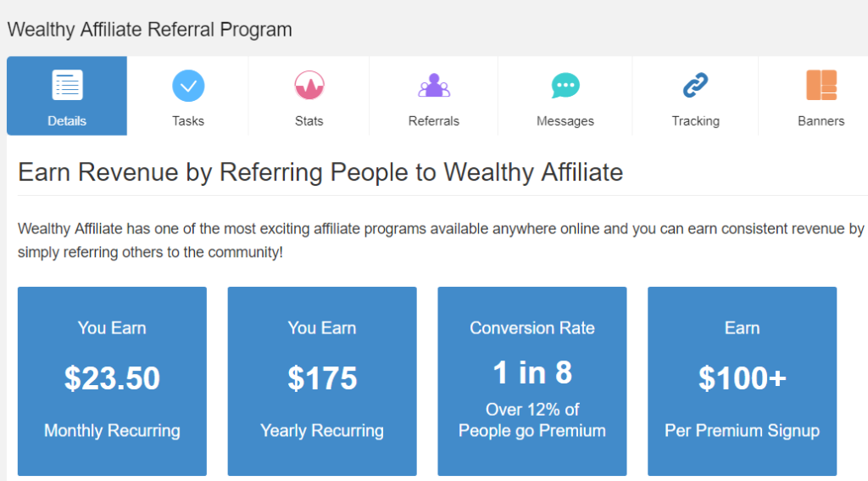
Task: Click the Banners orange layout icon
Action: pos(821,85)
